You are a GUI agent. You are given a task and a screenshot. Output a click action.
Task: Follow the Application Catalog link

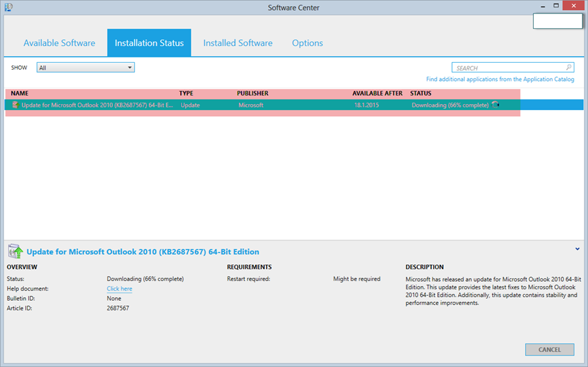500,79
